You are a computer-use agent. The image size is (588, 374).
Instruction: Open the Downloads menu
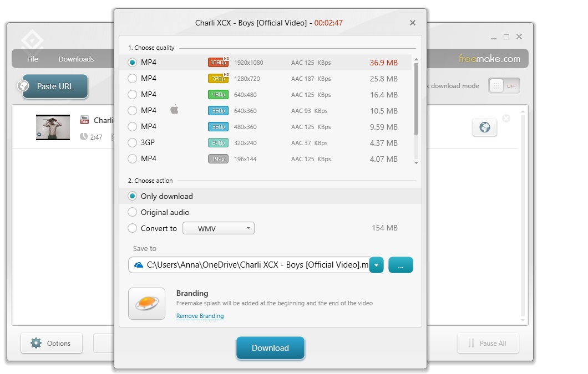click(76, 59)
